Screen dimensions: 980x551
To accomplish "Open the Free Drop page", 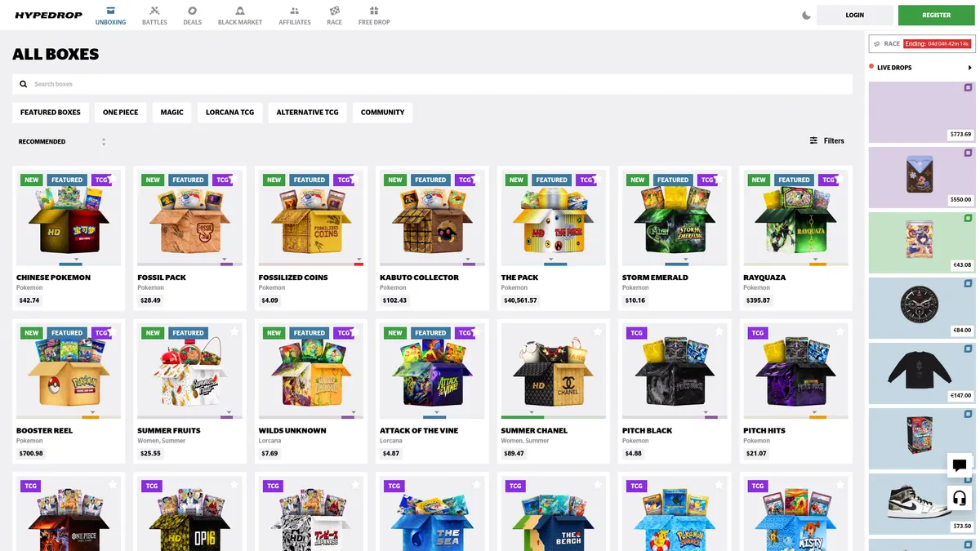I will [374, 16].
